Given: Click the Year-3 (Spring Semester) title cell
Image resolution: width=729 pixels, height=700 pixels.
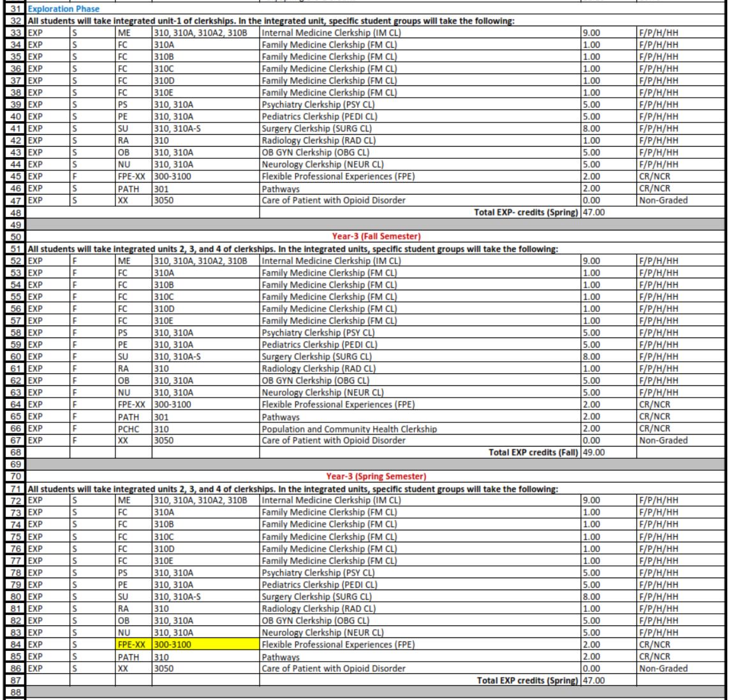Looking at the screenshot, I should pyautogui.click(x=376, y=476).
